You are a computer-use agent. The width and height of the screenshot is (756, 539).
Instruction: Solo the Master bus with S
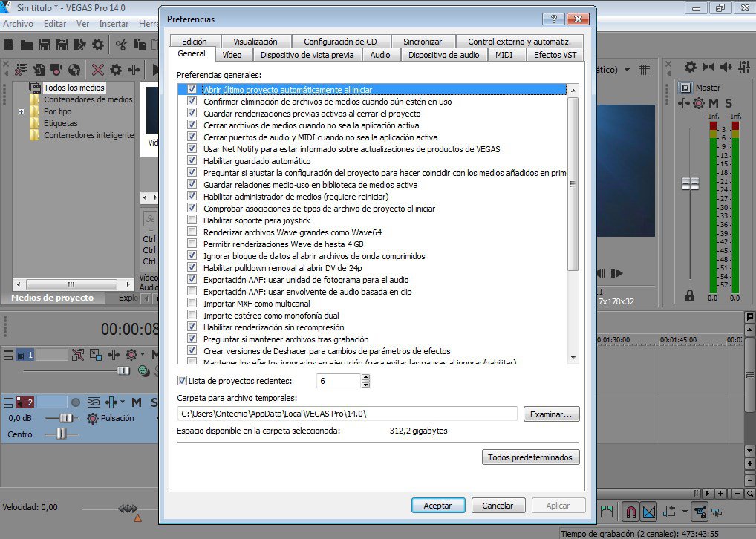tap(729, 103)
